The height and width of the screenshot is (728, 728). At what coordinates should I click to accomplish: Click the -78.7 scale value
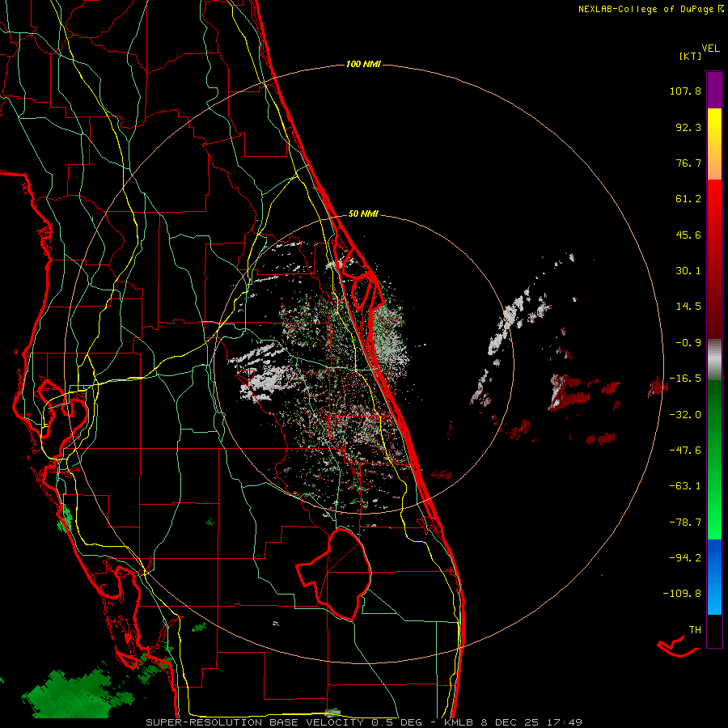pos(685,523)
